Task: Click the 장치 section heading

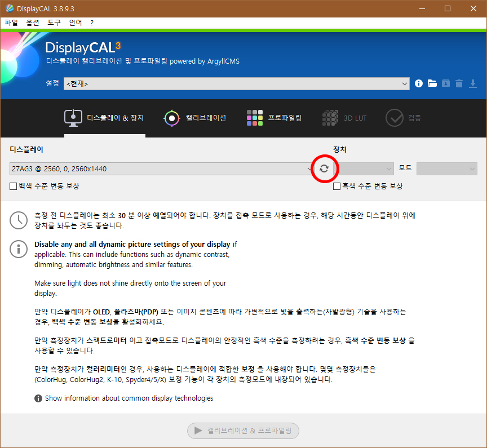Action: 339,149
